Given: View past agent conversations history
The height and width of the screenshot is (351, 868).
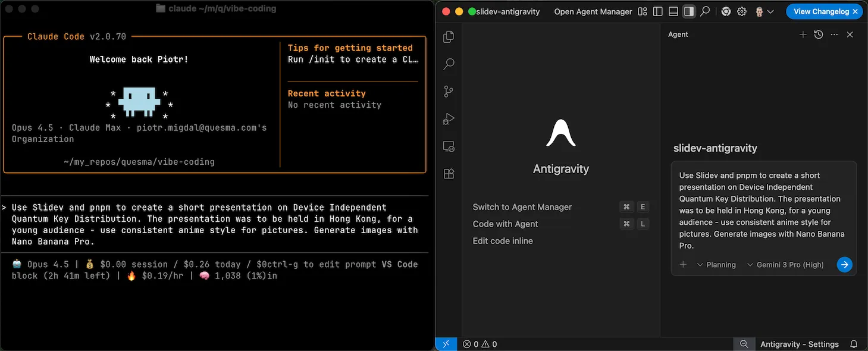Looking at the screenshot, I should coord(819,35).
